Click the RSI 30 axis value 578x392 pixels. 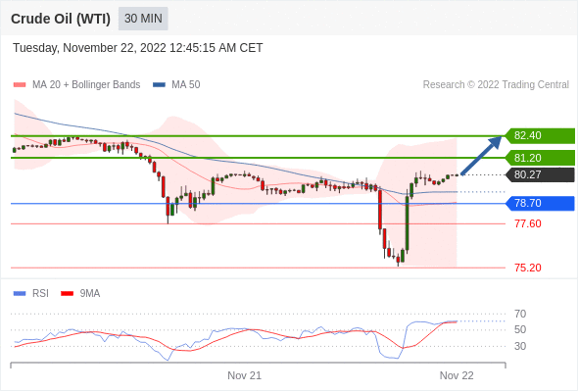(520, 346)
